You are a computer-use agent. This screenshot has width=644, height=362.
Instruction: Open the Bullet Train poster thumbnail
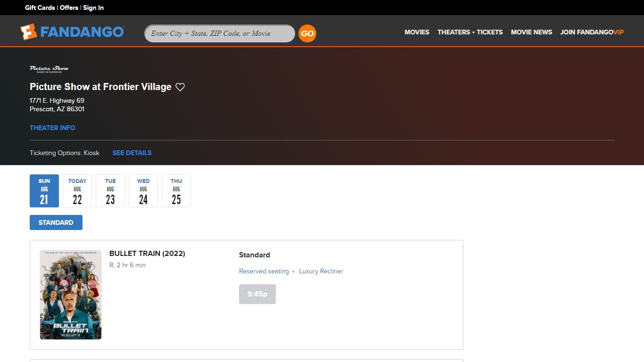click(71, 295)
